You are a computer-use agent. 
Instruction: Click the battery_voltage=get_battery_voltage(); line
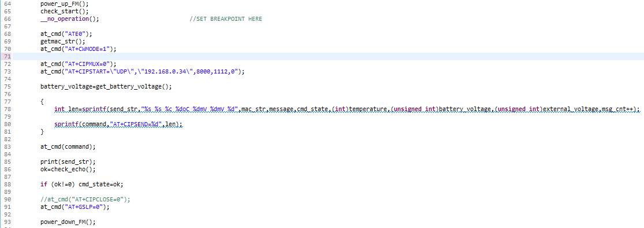click(106, 86)
